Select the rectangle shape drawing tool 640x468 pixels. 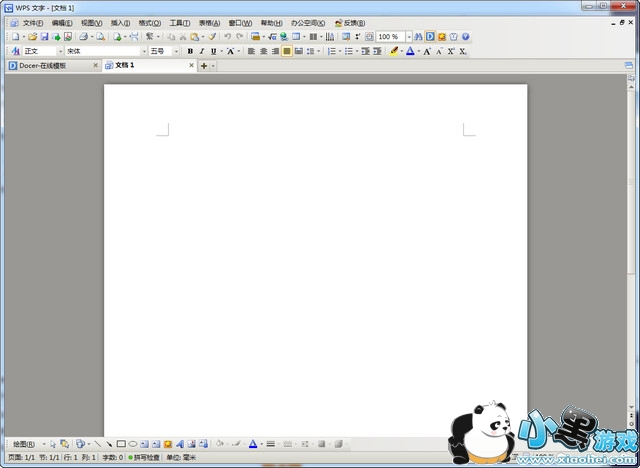click(121, 444)
